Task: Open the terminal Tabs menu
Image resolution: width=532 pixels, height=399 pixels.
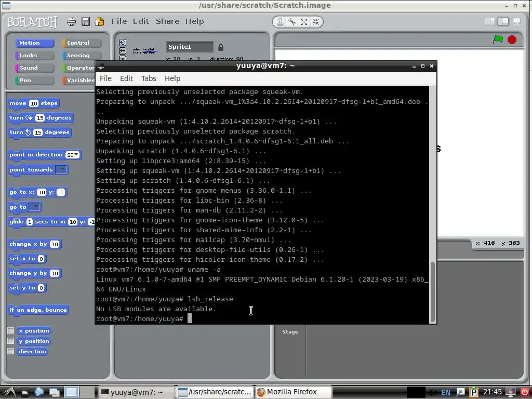Action: click(149, 78)
